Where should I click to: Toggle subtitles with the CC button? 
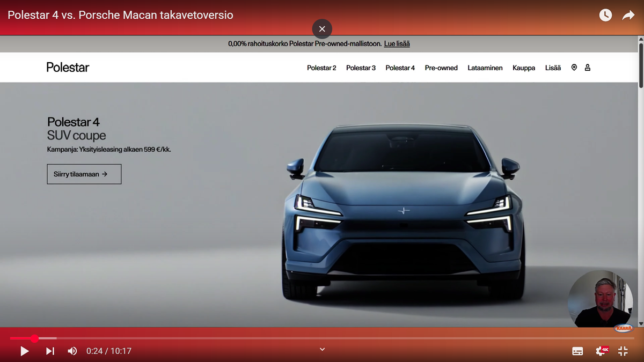pyautogui.click(x=577, y=351)
